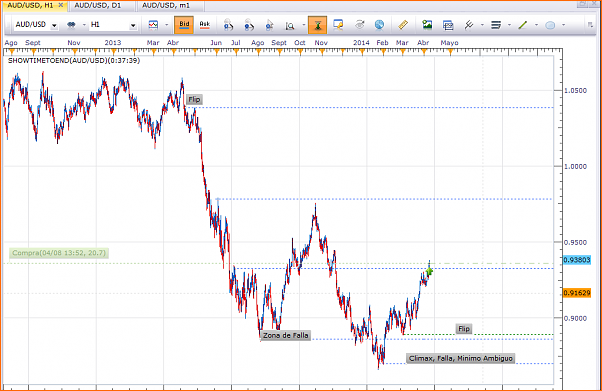Open the toolbar overflow options icon

[x=590, y=25]
